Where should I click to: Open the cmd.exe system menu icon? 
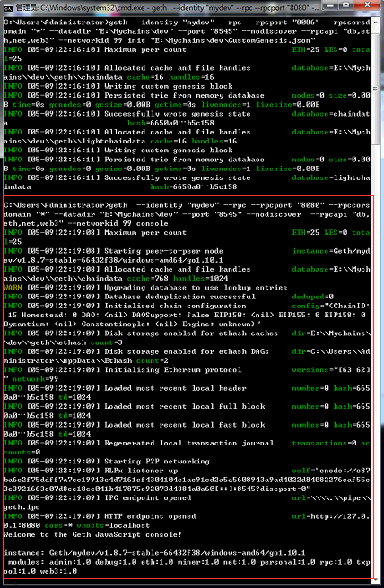pos(7,7)
